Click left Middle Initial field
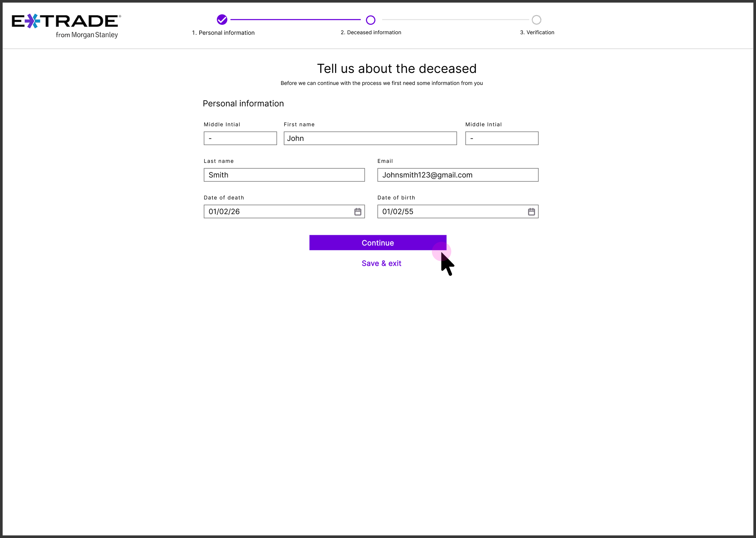This screenshot has height=538, width=756. tap(240, 138)
